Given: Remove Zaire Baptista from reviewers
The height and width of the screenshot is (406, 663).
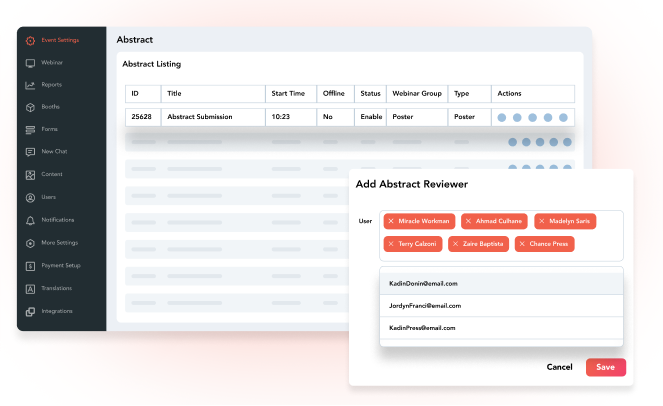Looking at the screenshot, I should [x=455, y=244].
